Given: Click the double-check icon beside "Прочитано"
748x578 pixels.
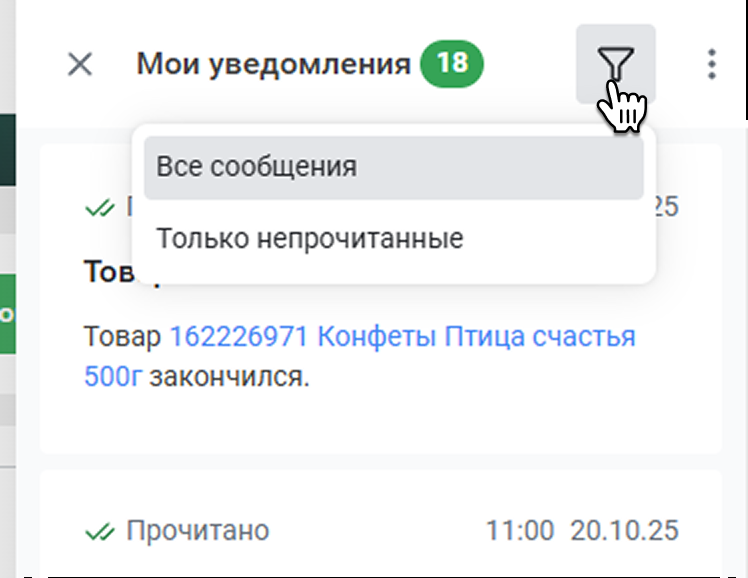Looking at the screenshot, I should point(99,530).
